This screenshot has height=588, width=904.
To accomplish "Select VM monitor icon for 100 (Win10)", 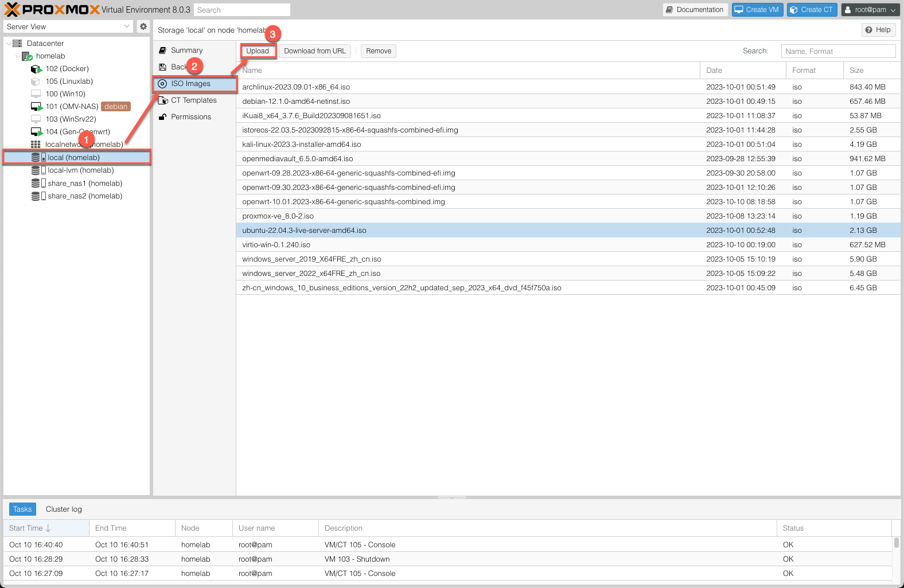I will coord(36,94).
